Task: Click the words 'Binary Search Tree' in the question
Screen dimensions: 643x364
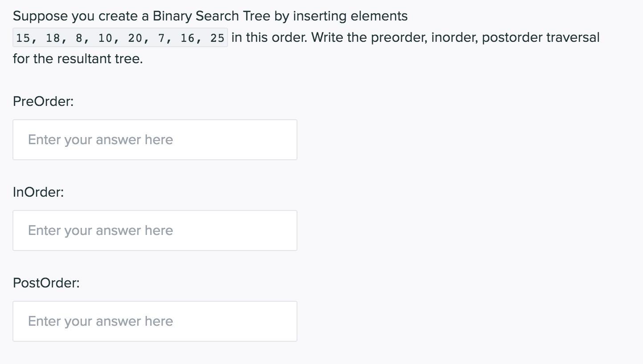Action: (x=212, y=16)
